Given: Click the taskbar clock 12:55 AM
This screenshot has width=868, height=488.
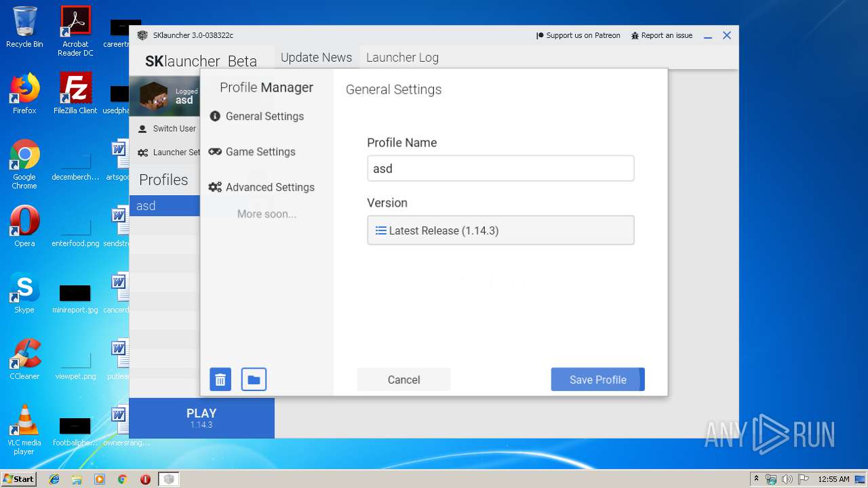Looking at the screenshot, I should 833,479.
